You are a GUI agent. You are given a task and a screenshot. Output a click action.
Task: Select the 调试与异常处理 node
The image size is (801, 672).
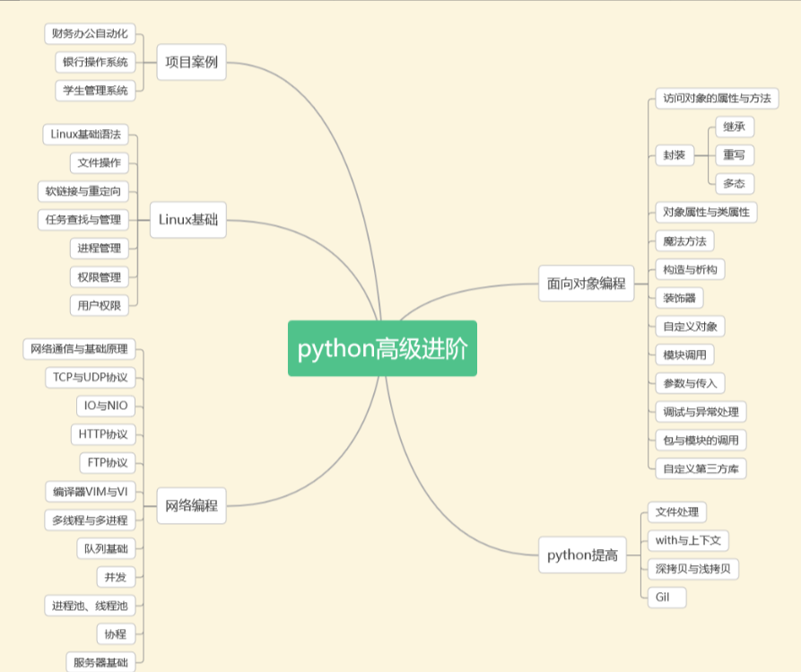coord(701,412)
